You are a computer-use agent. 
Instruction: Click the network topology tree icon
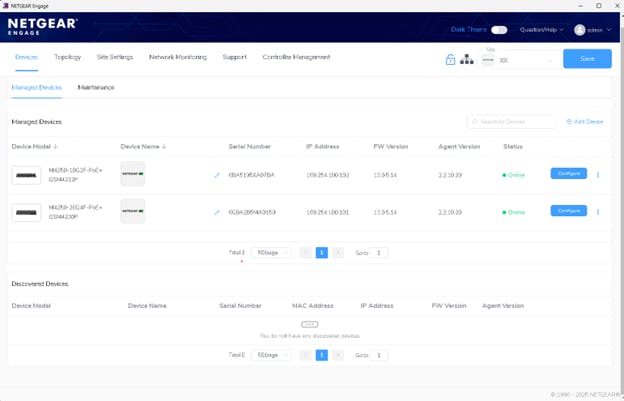[x=466, y=59]
